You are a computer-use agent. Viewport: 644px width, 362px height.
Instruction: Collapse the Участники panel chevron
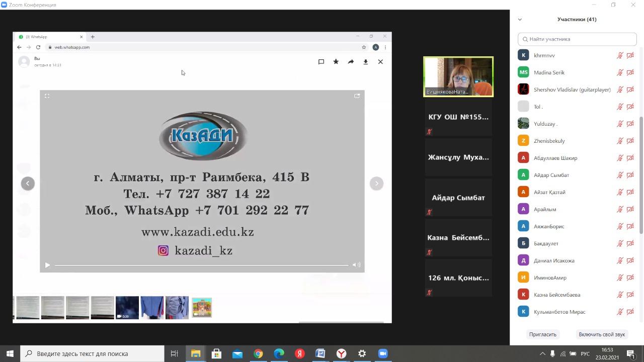[520, 20]
